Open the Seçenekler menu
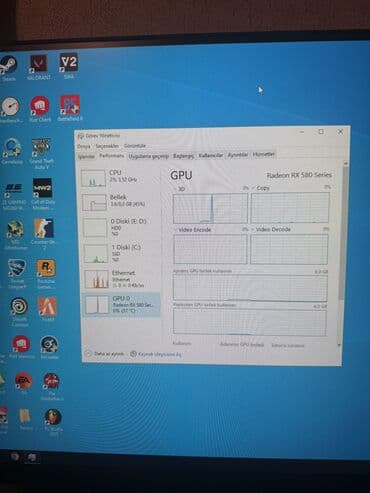This screenshot has width=370, height=493. (x=107, y=146)
